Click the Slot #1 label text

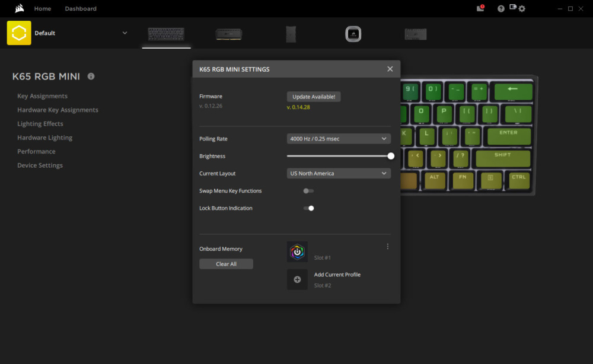pyautogui.click(x=322, y=258)
